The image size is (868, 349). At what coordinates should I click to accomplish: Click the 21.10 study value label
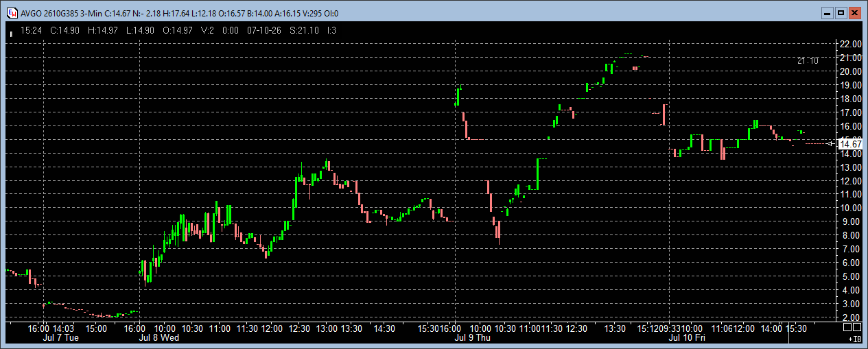tap(808, 61)
